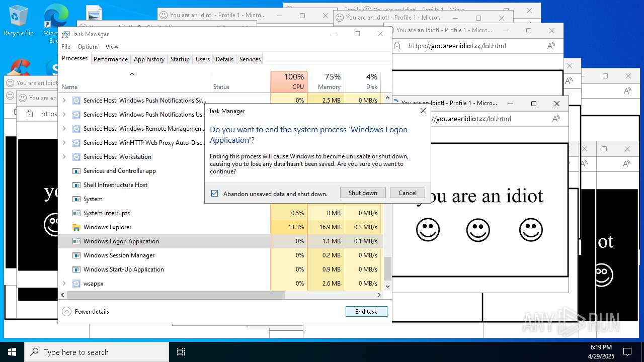Sort processes by CPU column

(x=289, y=81)
